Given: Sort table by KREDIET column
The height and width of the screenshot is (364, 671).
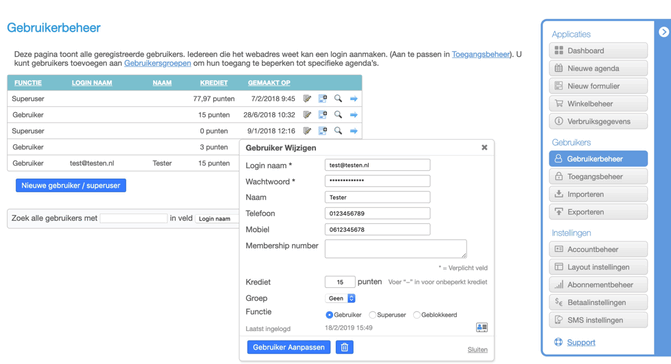Looking at the screenshot, I should click(214, 83).
